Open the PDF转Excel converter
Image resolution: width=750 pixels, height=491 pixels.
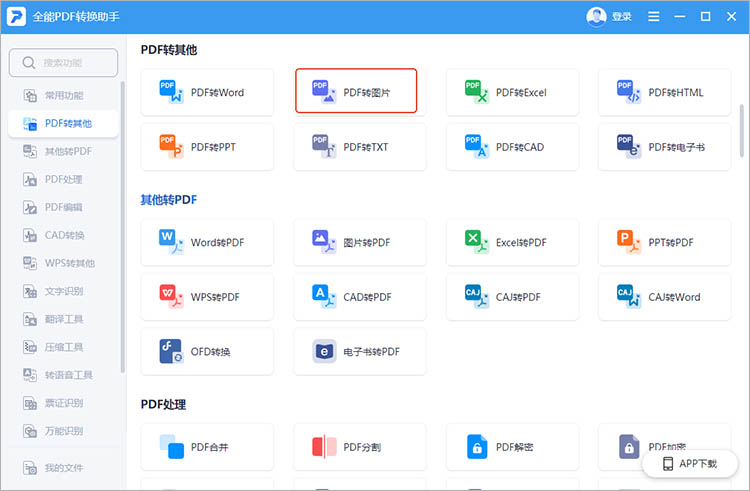[x=512, y=92]
